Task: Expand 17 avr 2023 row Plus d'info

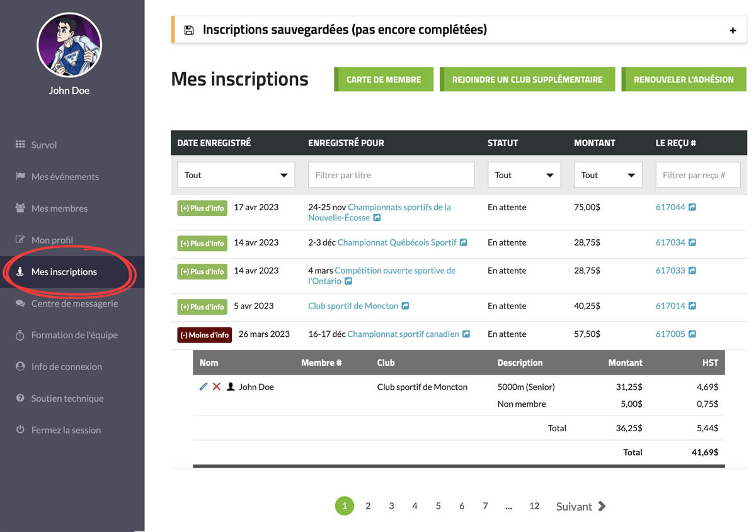Action: coord(202,208)
